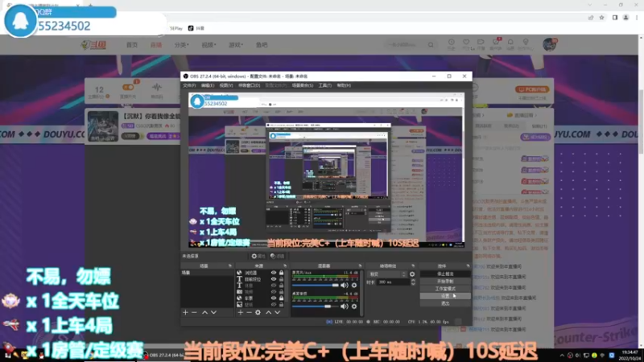This screenshot has height=362, width=644.
Task: Decrease transition duration with down stepper
Action: (413, 284)
